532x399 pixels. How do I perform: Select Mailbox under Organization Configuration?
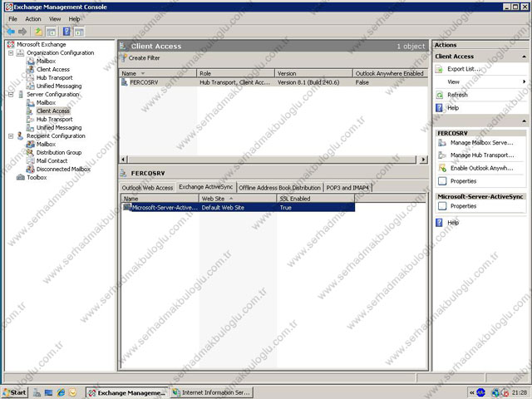coord(46,61)
